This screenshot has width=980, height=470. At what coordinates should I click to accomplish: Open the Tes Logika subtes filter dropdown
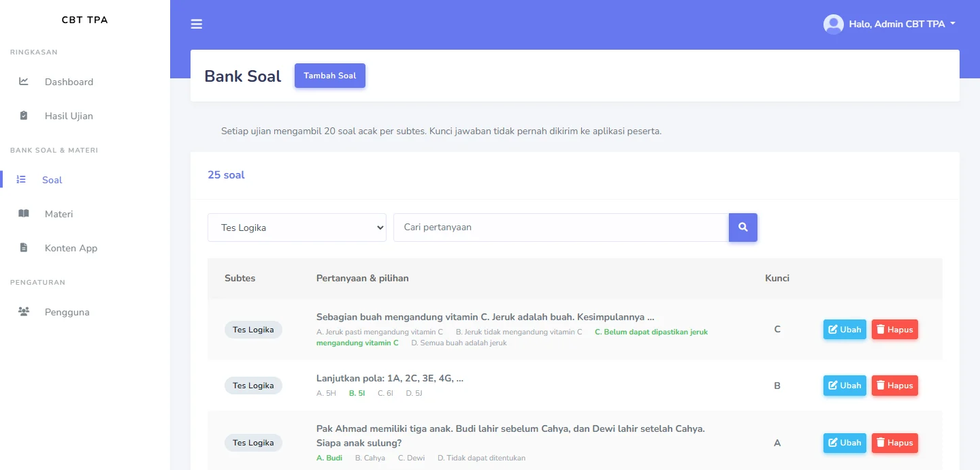point(297,228)
